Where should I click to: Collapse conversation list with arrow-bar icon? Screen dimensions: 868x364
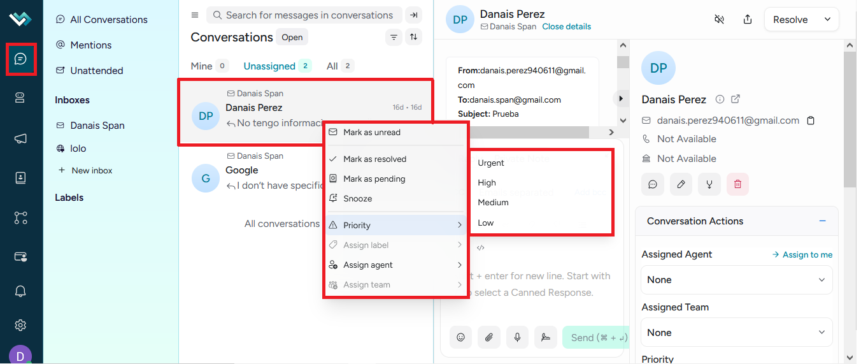[x=413, y=15]
